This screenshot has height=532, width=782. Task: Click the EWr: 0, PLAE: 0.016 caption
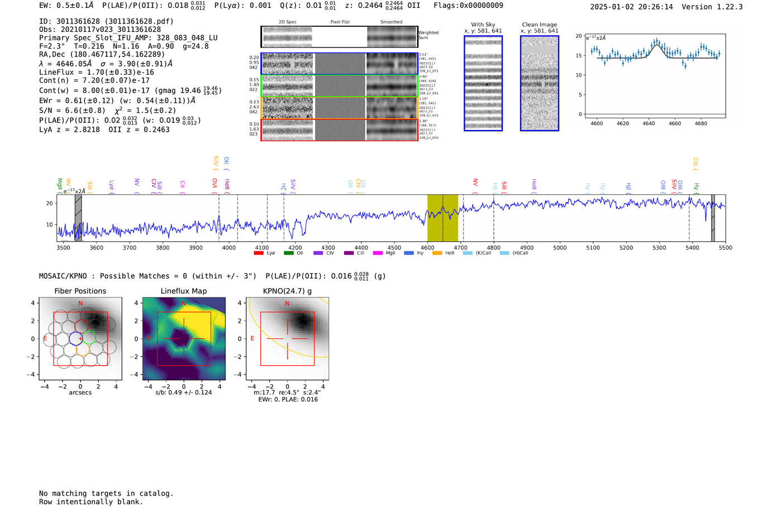[x=288, y=400]
